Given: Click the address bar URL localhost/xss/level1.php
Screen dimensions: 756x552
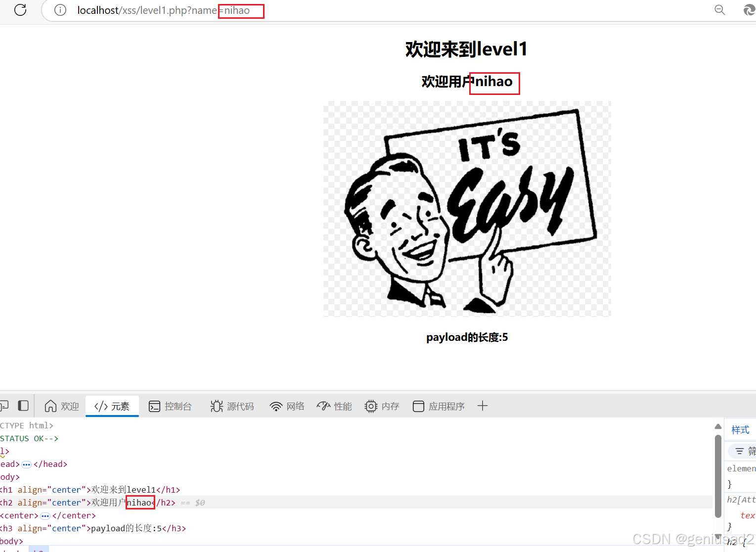Looking at the screenshot, I should point(163,10).
